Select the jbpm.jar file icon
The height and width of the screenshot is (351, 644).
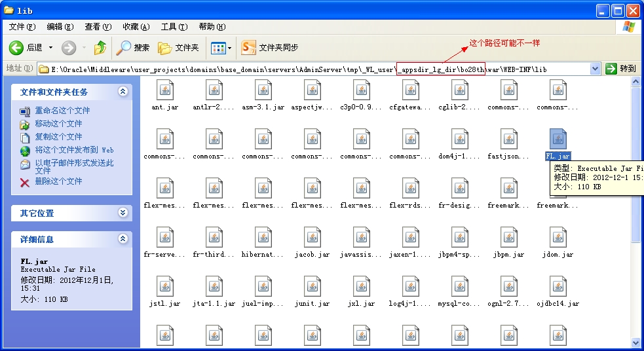click(x=509, y=237)
